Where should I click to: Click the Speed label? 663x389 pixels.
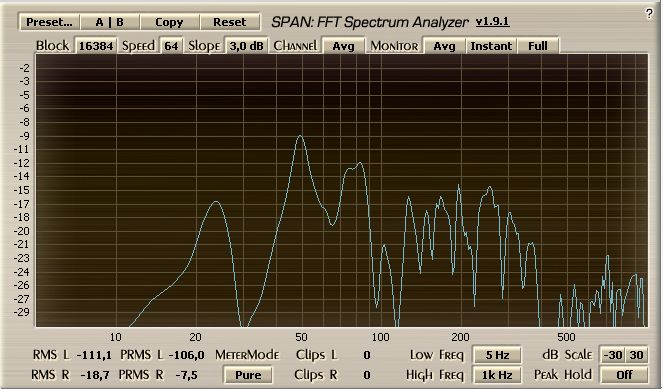pyautogui.click(x=138, y=46)
